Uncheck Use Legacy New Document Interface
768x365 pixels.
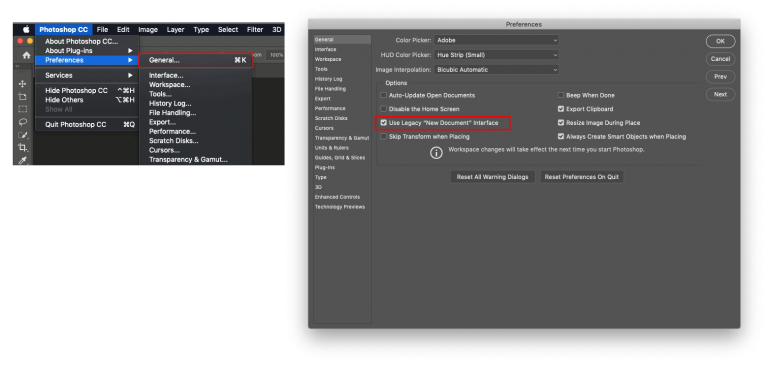[384, 123]
